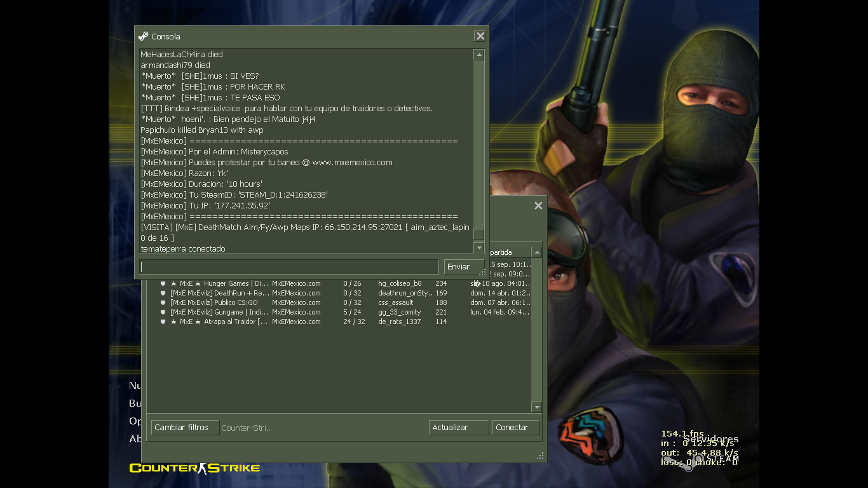Select the Gungame server name
This screenshot has height=488, width=868.
click(x=220, y=312)
